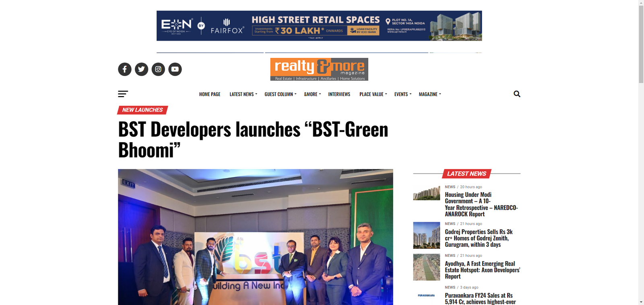Expand the Guest Column dropdown menu
Screen dimensions: 644x305
click(281, 94)
